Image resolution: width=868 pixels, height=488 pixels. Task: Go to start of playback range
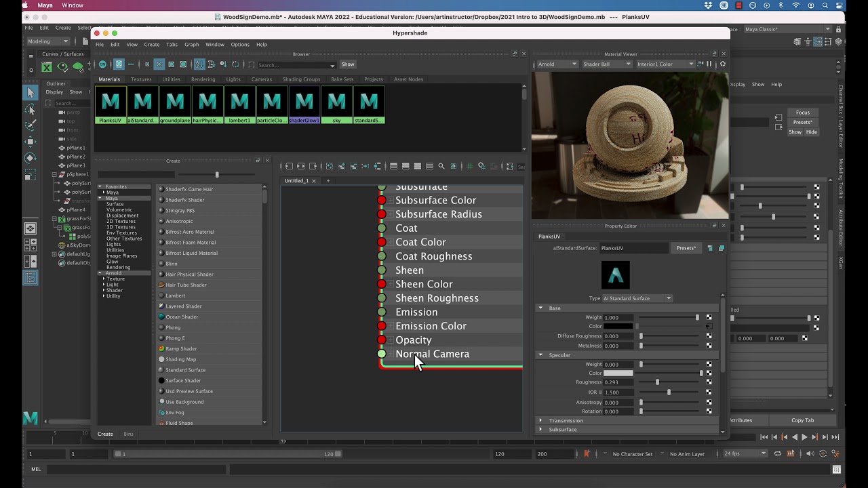[764, 437]
